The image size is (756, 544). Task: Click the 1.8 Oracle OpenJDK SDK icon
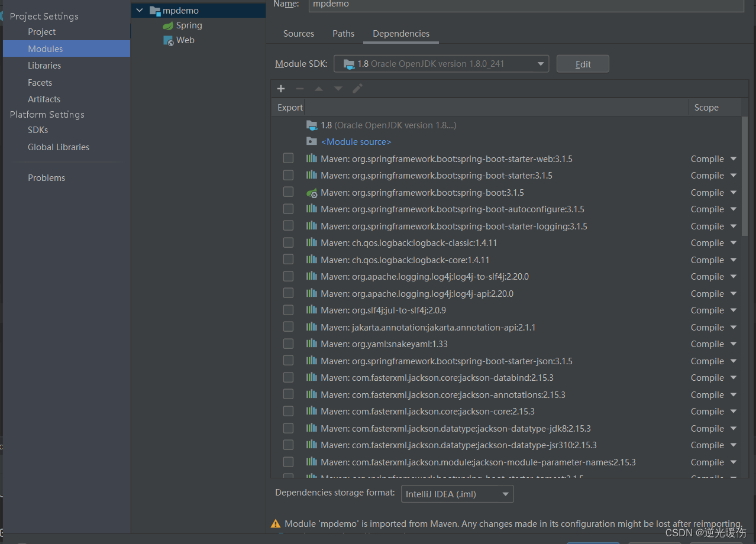(x=312, y=125)
